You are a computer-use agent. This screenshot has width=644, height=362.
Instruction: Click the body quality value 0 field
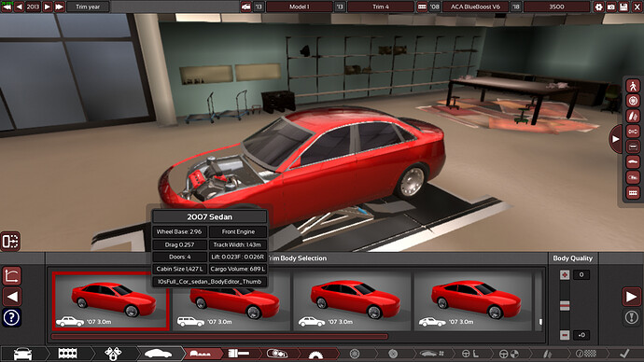click(x=581, y=274)
